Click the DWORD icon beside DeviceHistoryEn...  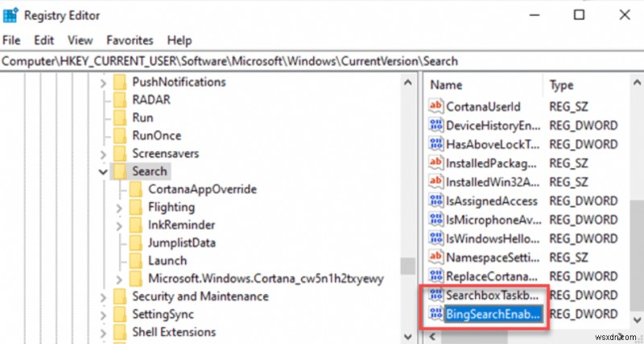point(436,125)
